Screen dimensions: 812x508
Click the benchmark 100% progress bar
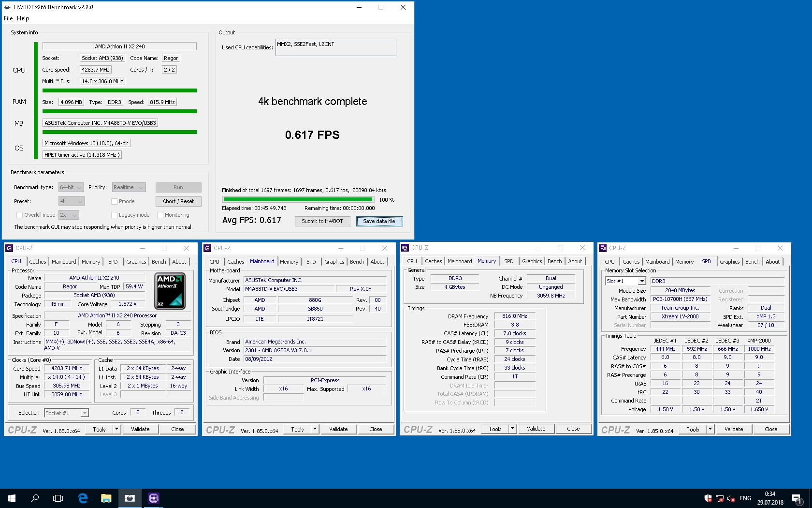(298, 199)
